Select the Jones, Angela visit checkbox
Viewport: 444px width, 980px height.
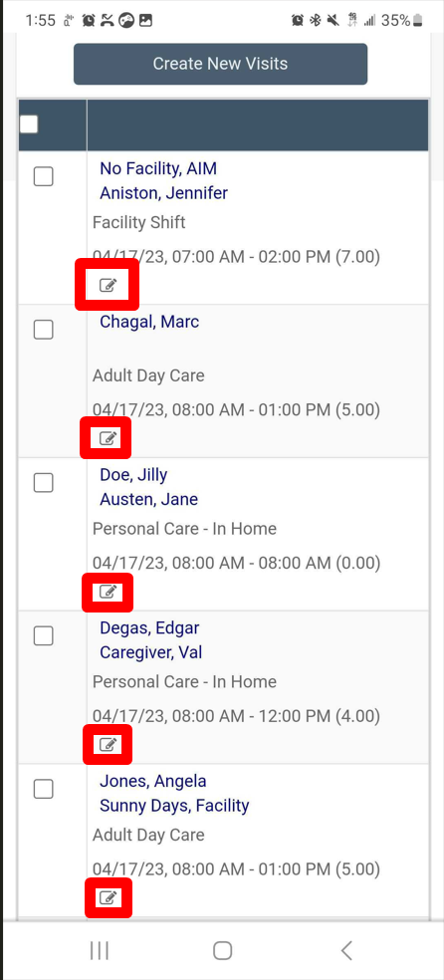click(x=43, y=790)
